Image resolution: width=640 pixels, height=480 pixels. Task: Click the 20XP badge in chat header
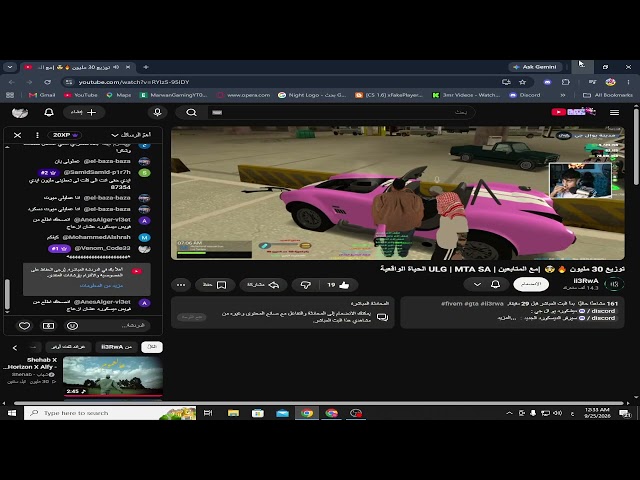pyautogui.click(x=64, y=135)
